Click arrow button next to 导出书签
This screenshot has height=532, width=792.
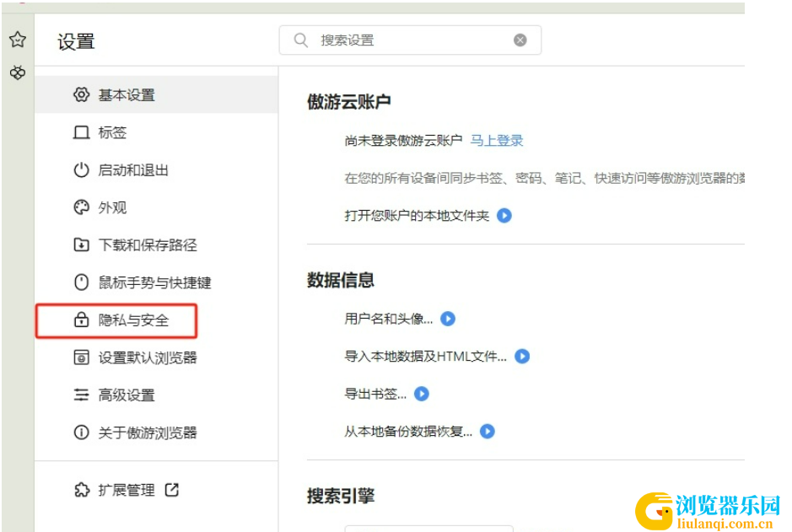[x=422, y=394]
